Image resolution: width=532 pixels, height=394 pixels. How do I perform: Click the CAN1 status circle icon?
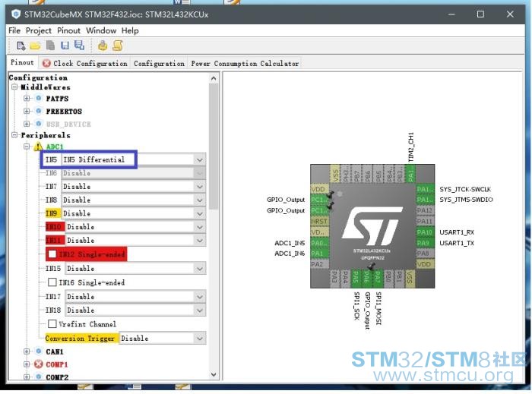click(x=39, y=351)
